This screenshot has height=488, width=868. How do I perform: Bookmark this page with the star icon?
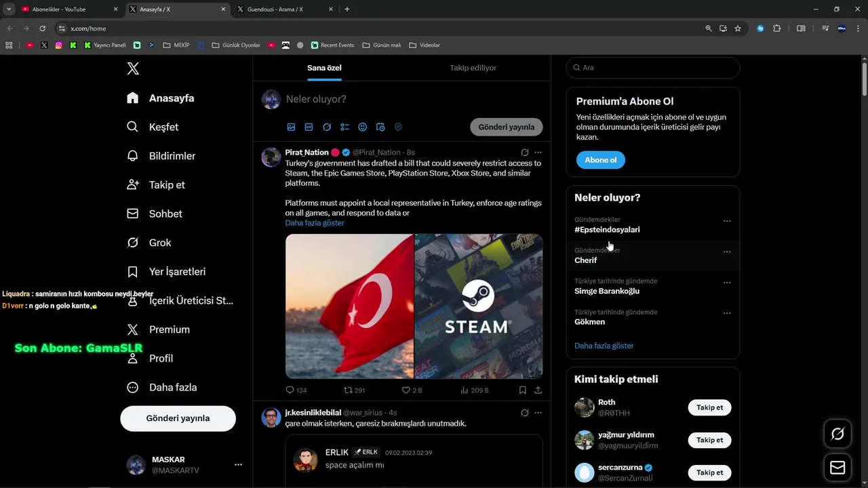pos(738,28)
